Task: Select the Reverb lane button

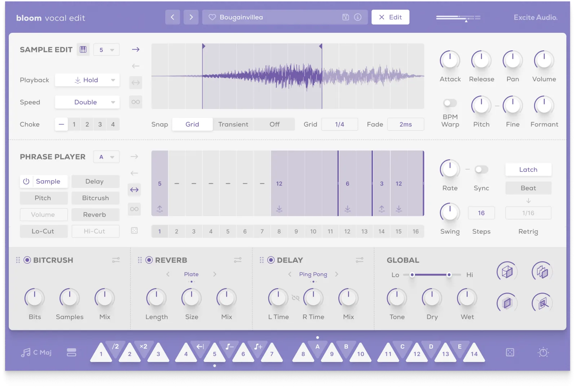Action: click(x=95, y=215)
